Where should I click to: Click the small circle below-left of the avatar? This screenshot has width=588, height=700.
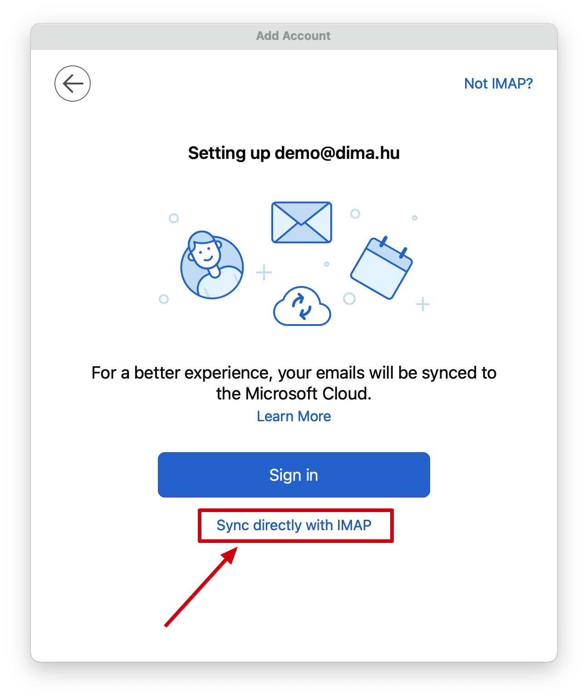[164, 299]
